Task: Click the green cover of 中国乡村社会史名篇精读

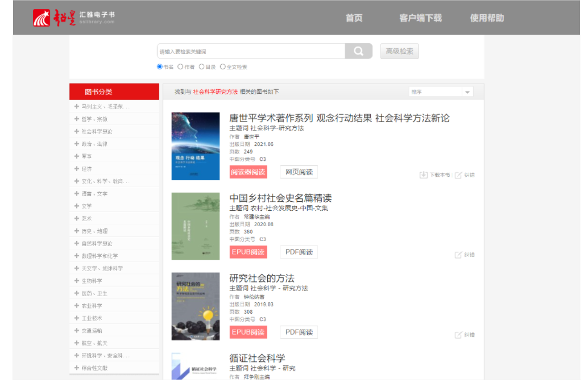Action: tap(196, 226)
